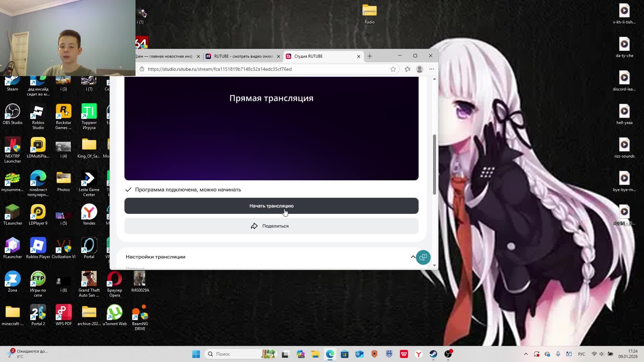Click the Поделиться share button
The image size is (644, 362).
[271, 226]
